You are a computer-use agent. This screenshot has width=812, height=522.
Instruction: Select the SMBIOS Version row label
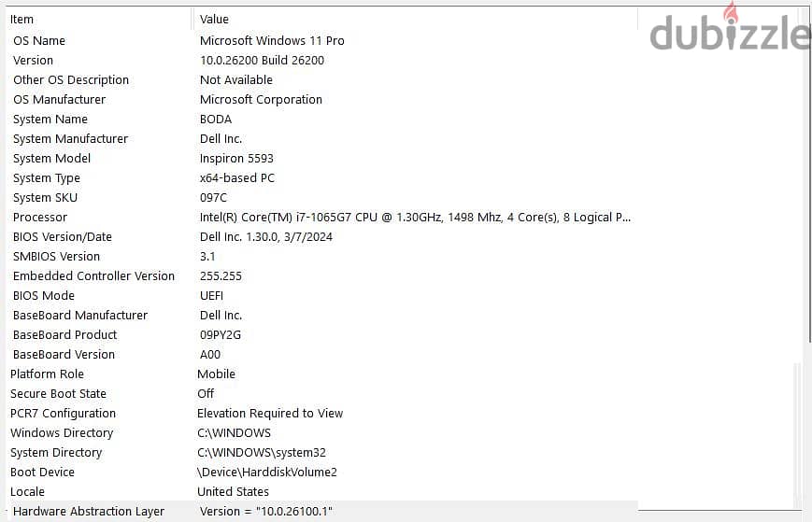(x=56, y=257)
